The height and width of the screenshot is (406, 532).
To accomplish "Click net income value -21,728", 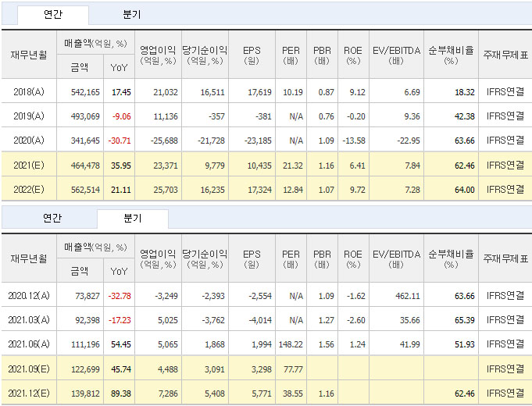I will pyautogui.click(x=212, y=141).
